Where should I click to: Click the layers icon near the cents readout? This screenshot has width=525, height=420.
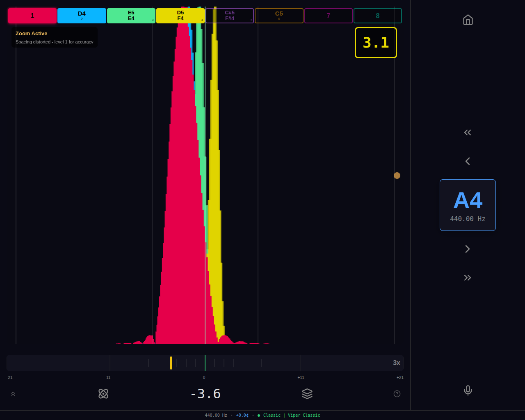tap(307, 394)
